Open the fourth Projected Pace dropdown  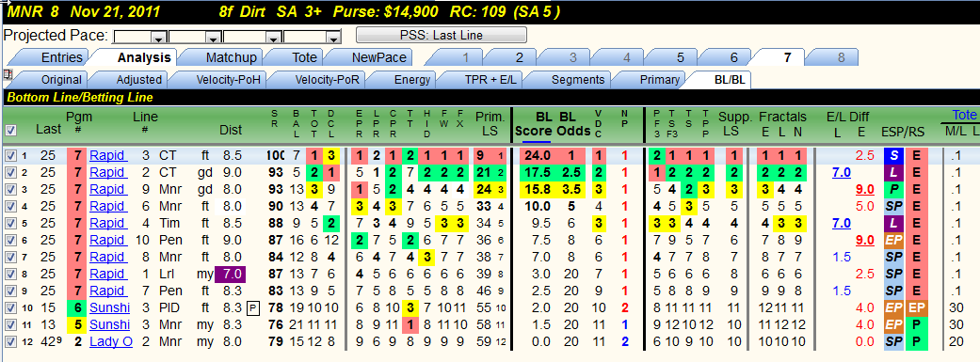(334, 37)
